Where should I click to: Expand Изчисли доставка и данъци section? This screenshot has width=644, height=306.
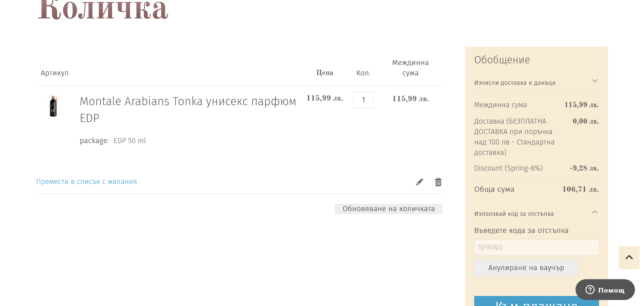(536, 82)
